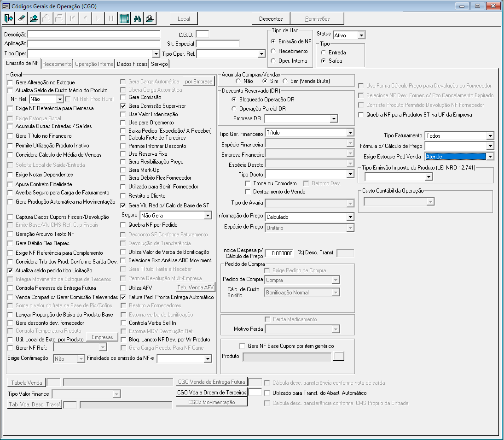Uncheck Fatura Ped. Pronta Entrega Automático
The height and width of the screenshot is (440, 504).
pos(123,297)
